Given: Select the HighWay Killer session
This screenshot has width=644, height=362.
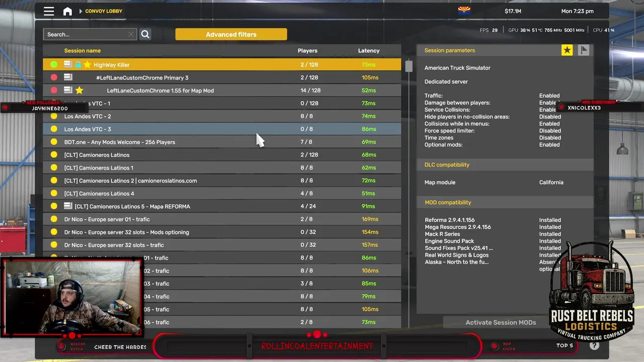Looking at the screenshot, I should tap(222, 64).
